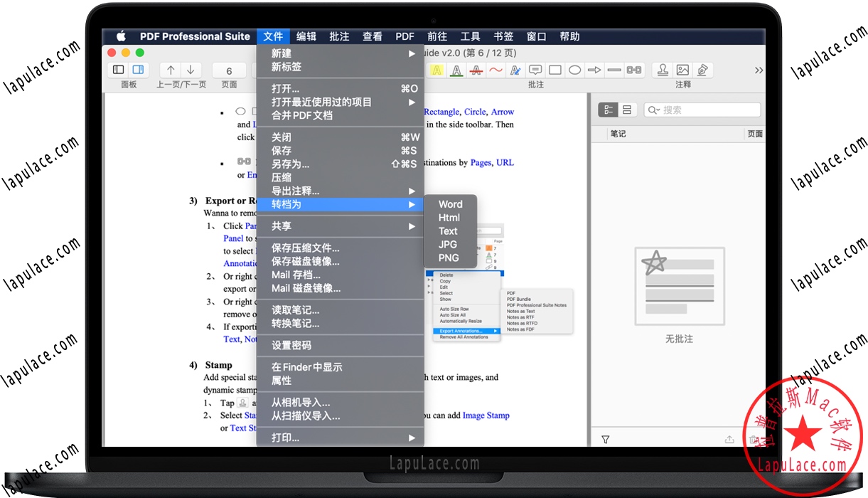Viewport: 868px width, 498px height.
Task: Go to next page with down arrow
Action: [191, 70]
